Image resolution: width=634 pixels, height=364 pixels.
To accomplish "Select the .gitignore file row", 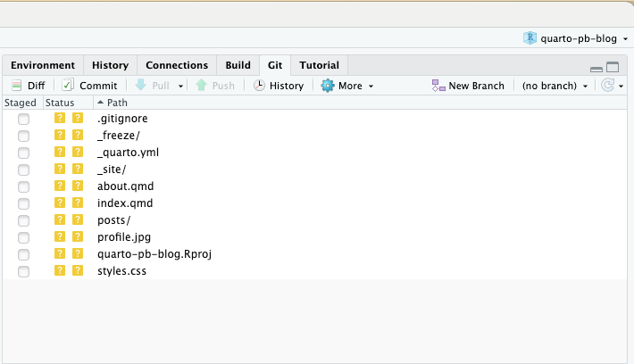I will pyautogui.click(x=314, y=119).
